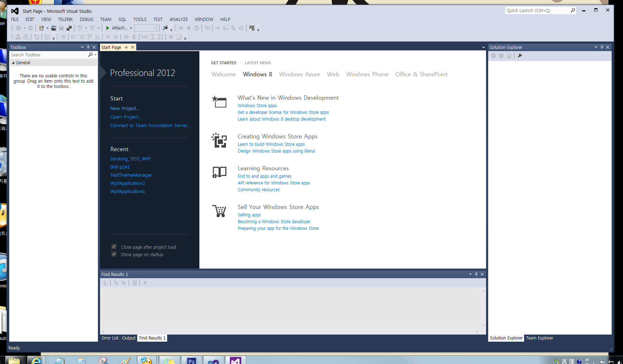Click the New Project toolbar icon
The image size is (623, 364).
click(41, 28)
